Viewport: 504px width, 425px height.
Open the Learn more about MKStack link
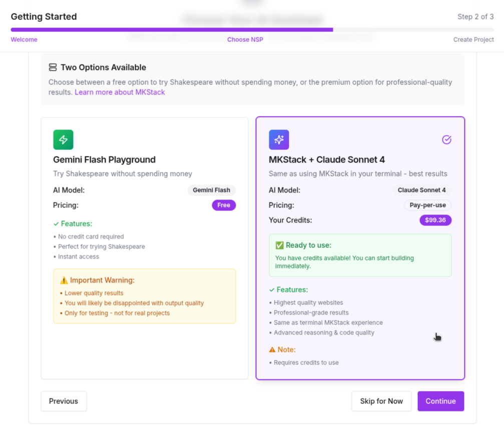click(x=120, y=92)
